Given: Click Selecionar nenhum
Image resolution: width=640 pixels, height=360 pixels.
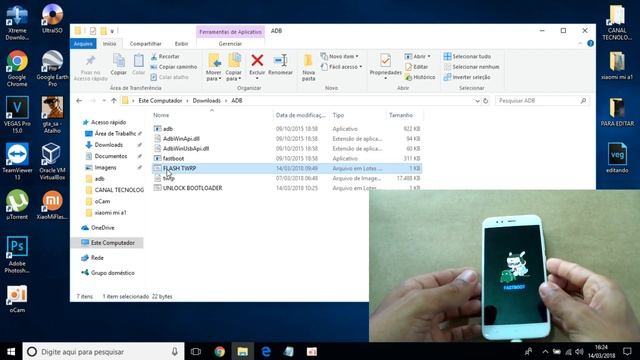Looking at the screenshot, I should click(x=471, y=67).
